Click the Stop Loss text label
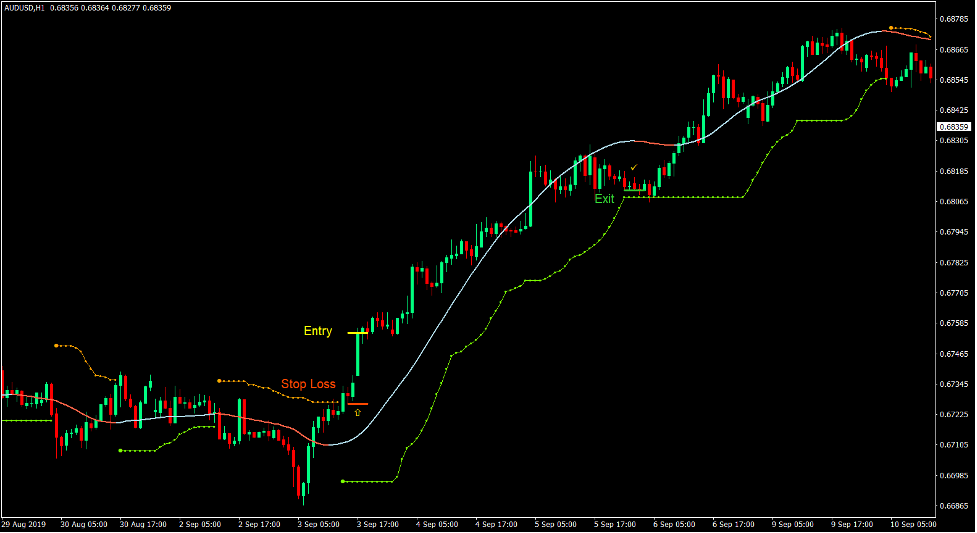This screenshot has width=977, height=533. pos(308,384)
